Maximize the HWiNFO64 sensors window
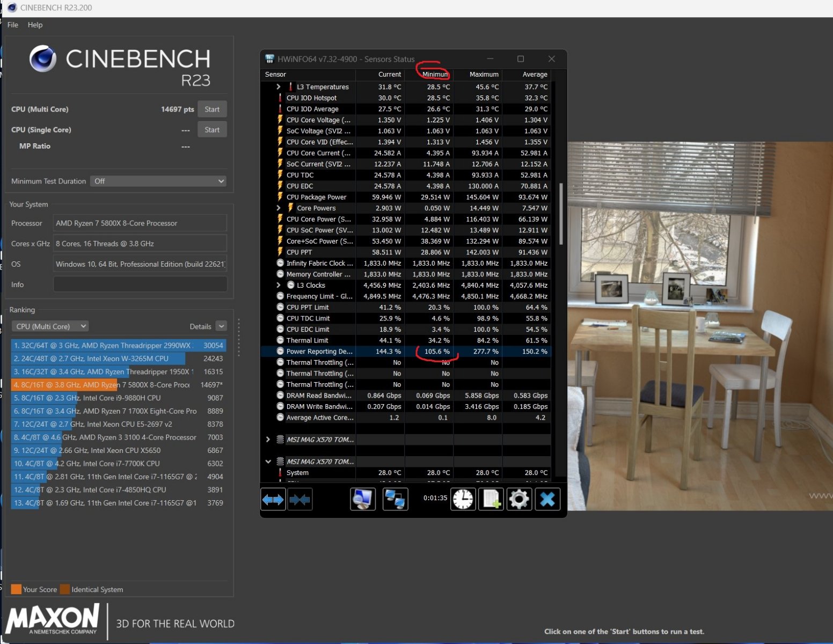This screenshot has width=833, height=644. [x=520, y=59]
